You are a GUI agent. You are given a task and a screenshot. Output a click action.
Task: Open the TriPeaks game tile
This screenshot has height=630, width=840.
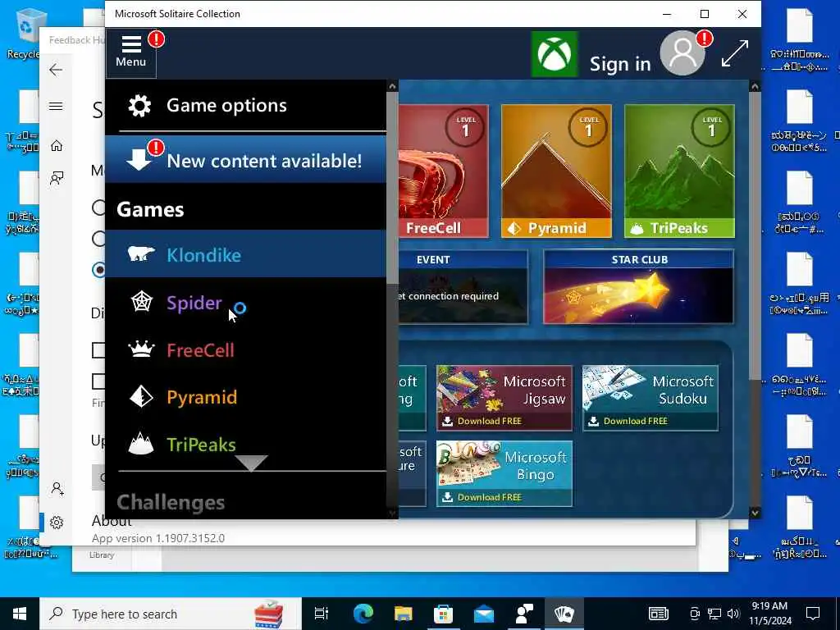(679, 171)
